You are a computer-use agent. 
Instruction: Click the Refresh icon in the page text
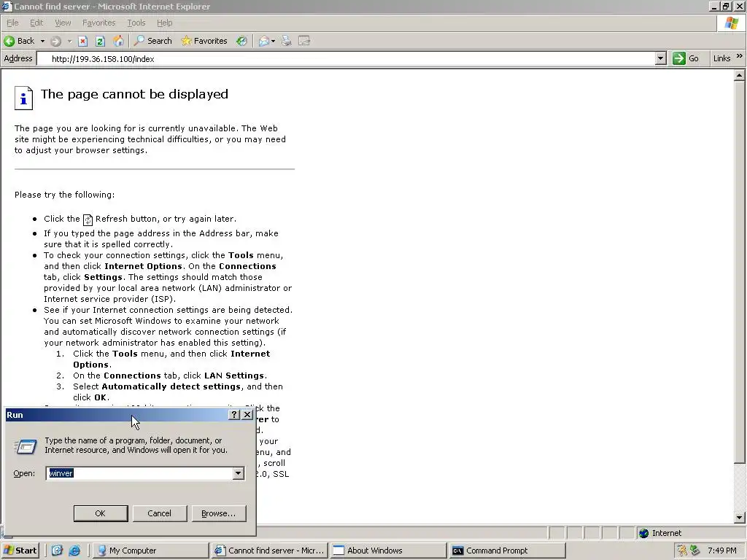pos(88,219)
